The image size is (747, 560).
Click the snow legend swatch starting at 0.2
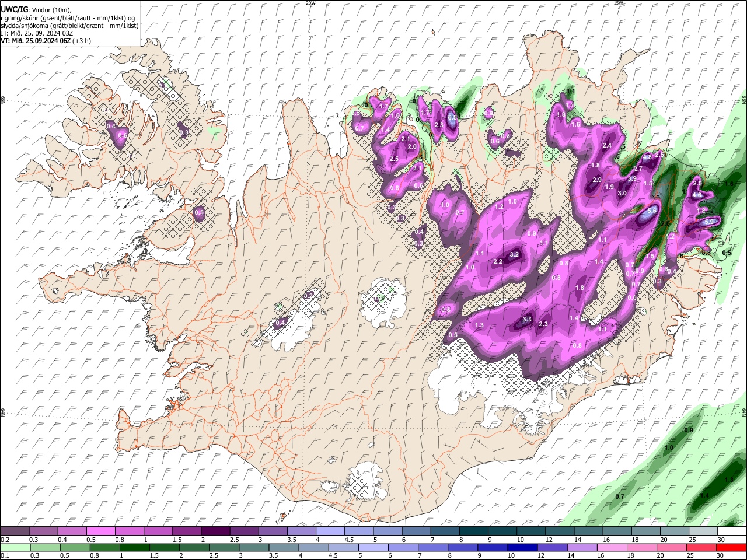tap(15, 531)
